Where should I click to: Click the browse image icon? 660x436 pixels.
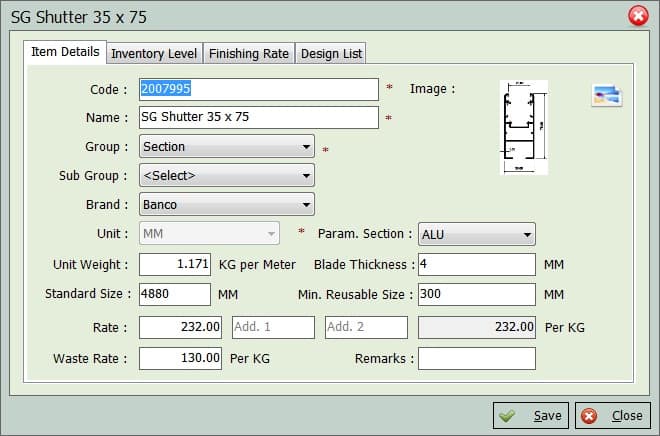click(607, 96)
